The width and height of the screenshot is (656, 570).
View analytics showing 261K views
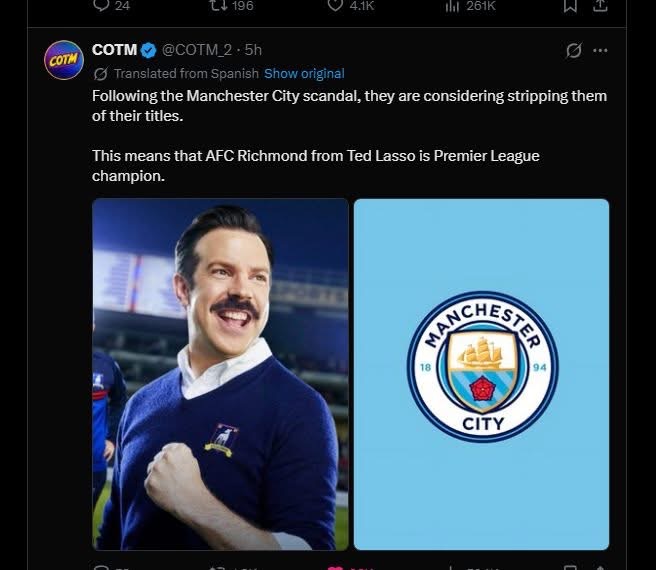pyautogui.click(x=470, y=5)
